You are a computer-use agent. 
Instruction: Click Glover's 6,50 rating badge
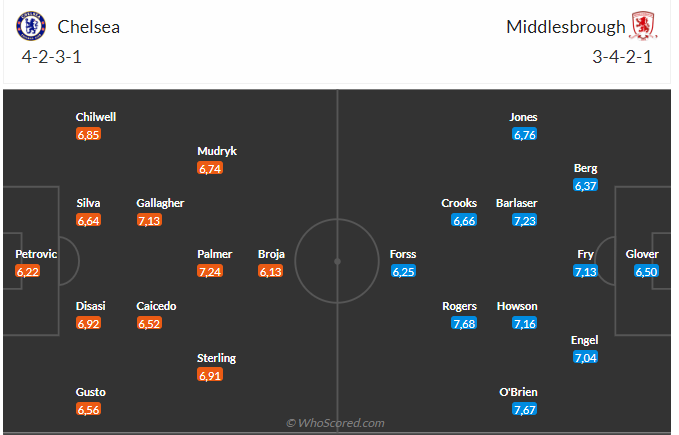(x=646, y=272)
